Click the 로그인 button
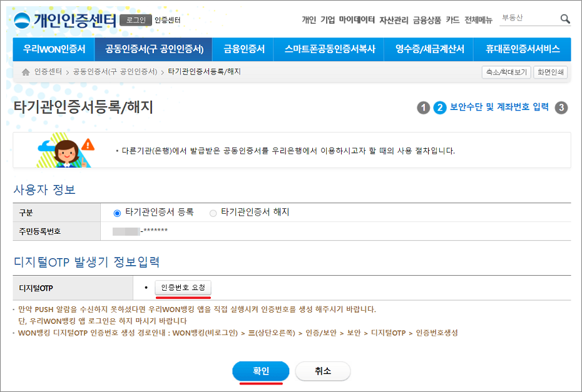Screen dimensions: 582x392 click(x=136, y=20)
